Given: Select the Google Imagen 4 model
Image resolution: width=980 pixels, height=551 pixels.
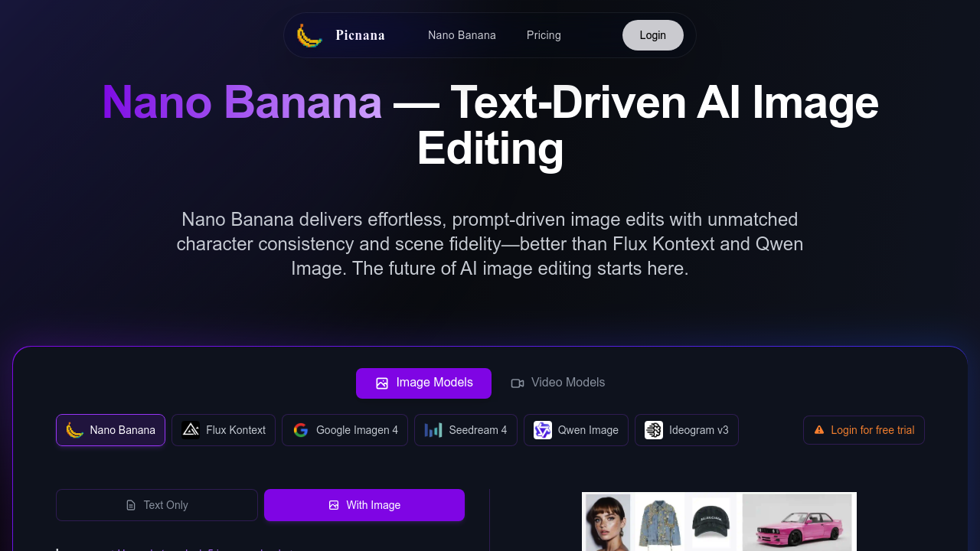Looking at the screenshot, I should pyautogui.click(x=345, y=429).
